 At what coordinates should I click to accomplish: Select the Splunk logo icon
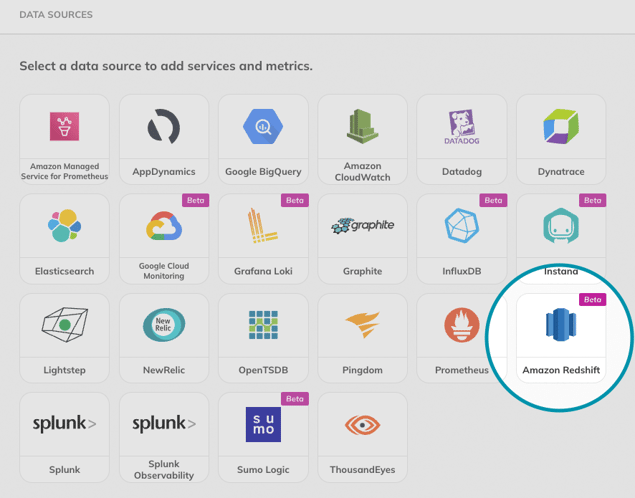[x=64, y=424]
